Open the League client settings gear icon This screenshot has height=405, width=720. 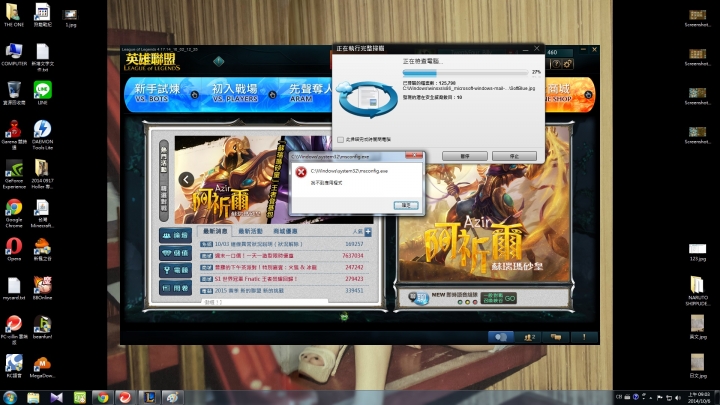point(568,64)
